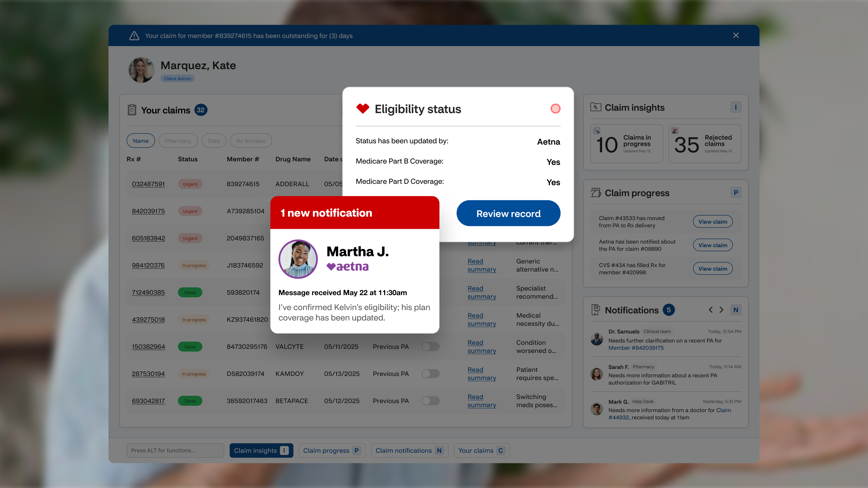Open the Rejected claims card
The width and height of the screenshot is (868, 488).
click(x=705, y=144)
